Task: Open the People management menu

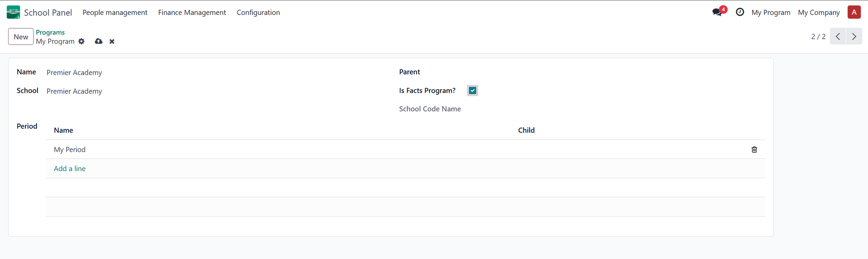Action: [x=115, y=13]
